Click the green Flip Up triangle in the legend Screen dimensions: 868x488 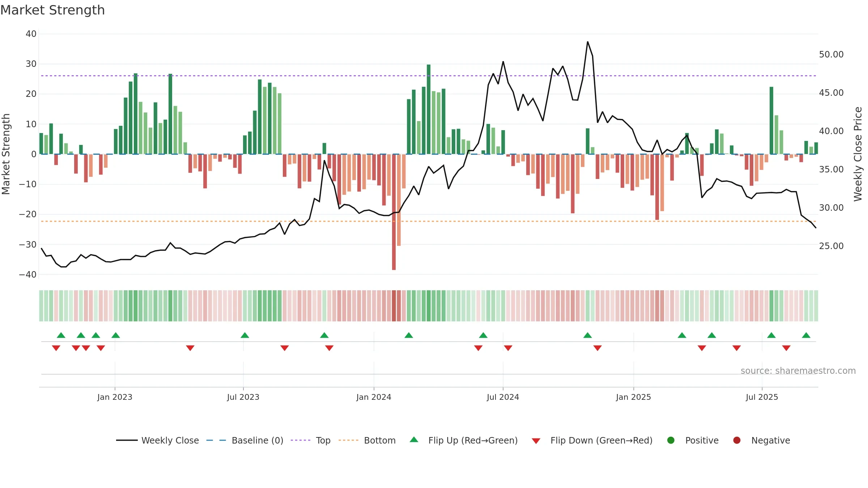click(414, 440)
